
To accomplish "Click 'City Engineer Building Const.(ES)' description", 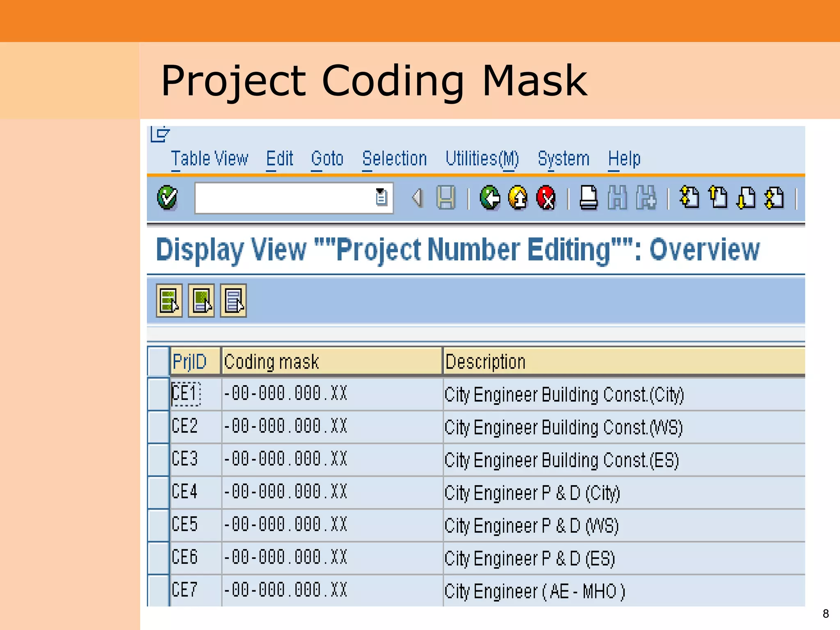I will click(562, 461).
